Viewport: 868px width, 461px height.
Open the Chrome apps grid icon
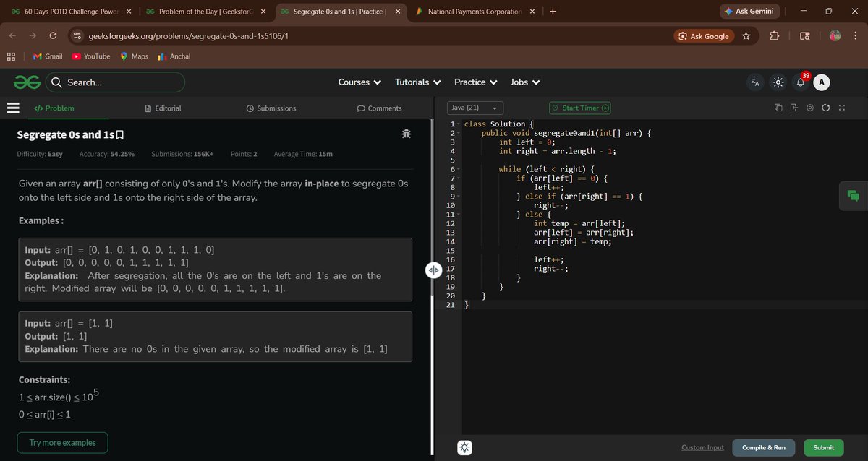pos(12,56)
